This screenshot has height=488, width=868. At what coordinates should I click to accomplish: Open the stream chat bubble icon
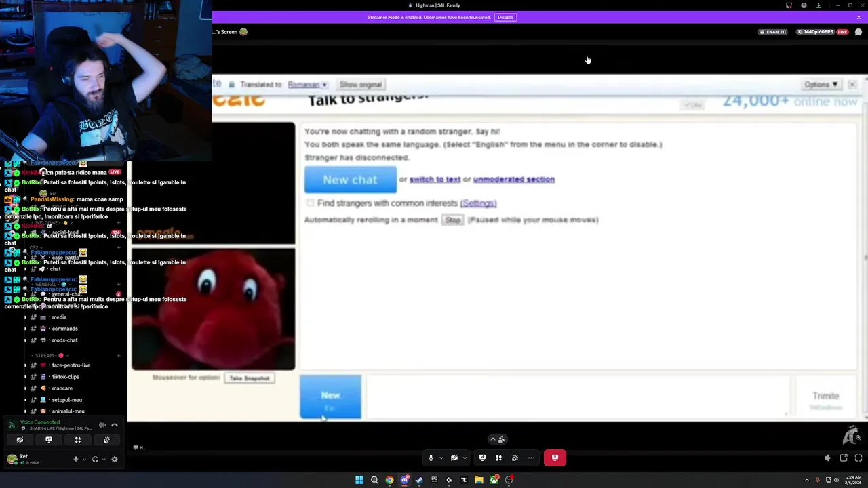pos(859,32)
